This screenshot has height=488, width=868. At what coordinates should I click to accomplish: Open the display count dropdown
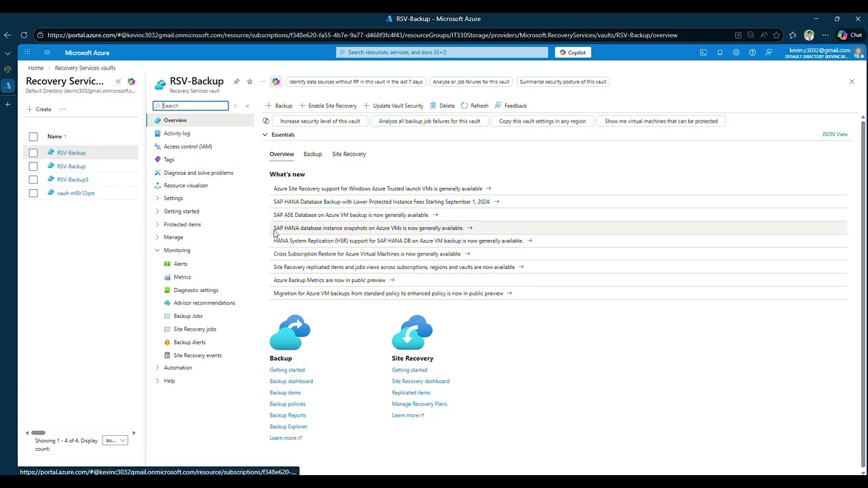[x=115, y=441]
